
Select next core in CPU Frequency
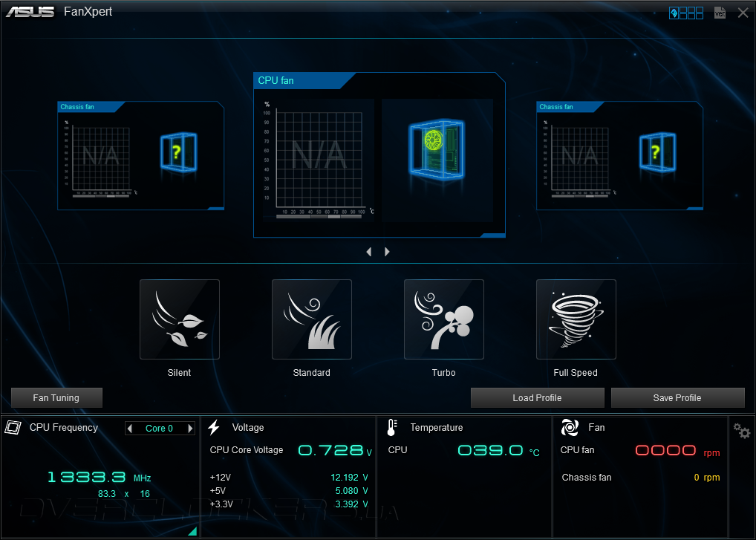click(x=190, y=428)
